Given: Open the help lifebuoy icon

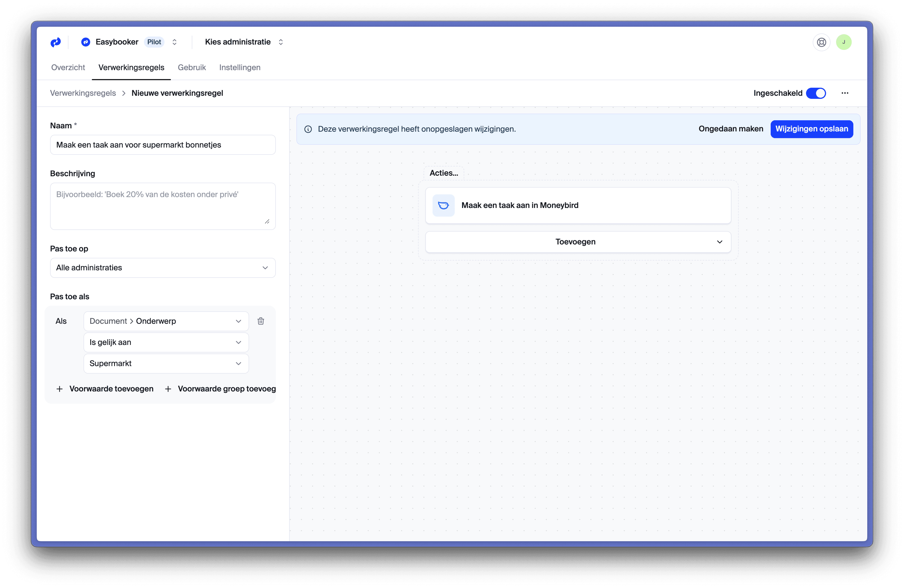Looking at the screenshot, I should point(821,42).
